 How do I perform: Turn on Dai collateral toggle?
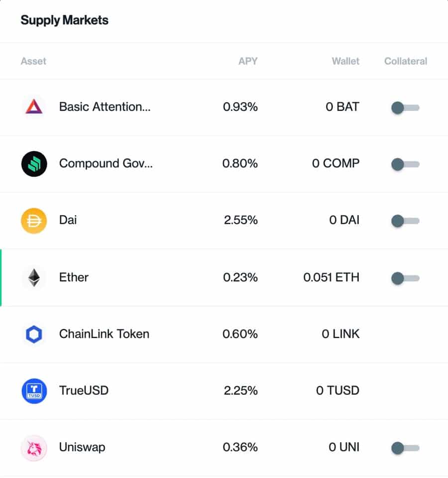pos(405,221)
